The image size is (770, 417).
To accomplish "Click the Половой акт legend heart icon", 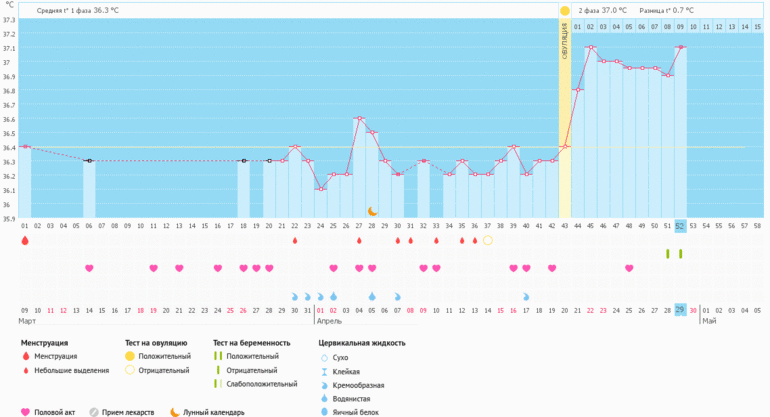I will point(25,411).
